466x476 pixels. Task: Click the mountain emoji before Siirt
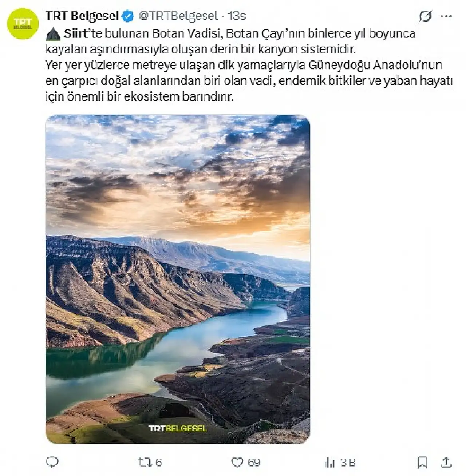point(53,34)
